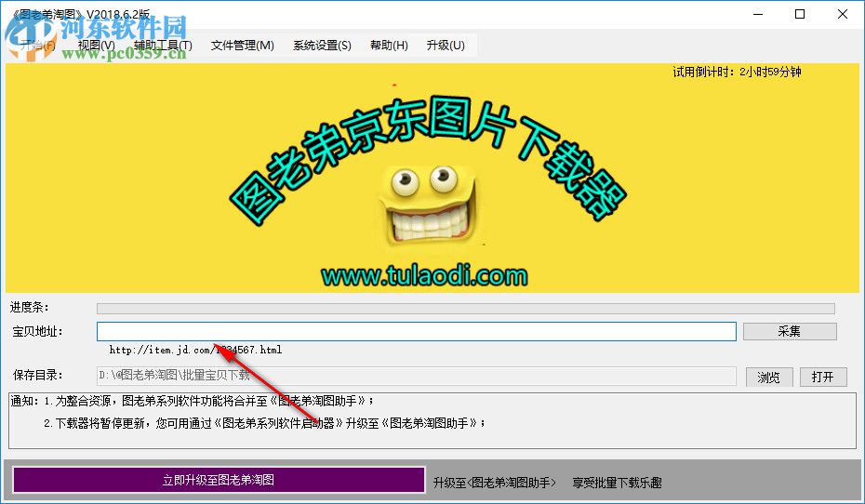Click notice line 2 about 下载器将暂停更新

(x=265, y=423)
